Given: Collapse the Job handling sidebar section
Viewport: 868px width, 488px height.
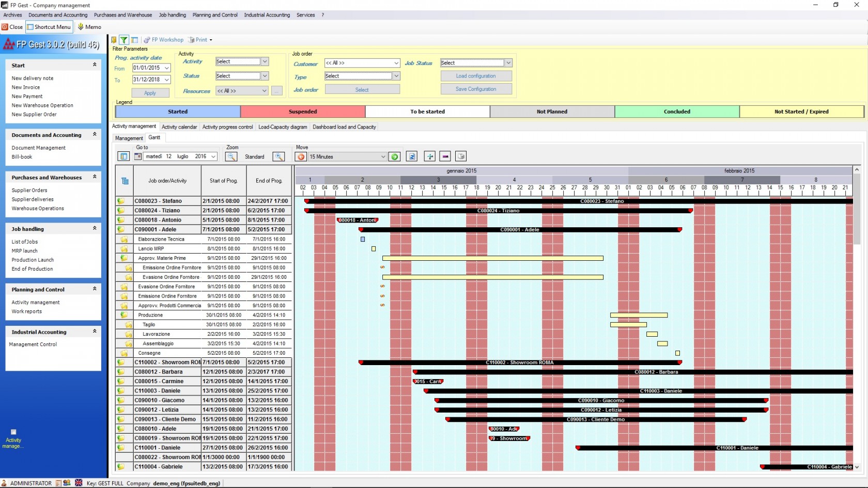Looking at the screenshot, I should coord(95,228).
